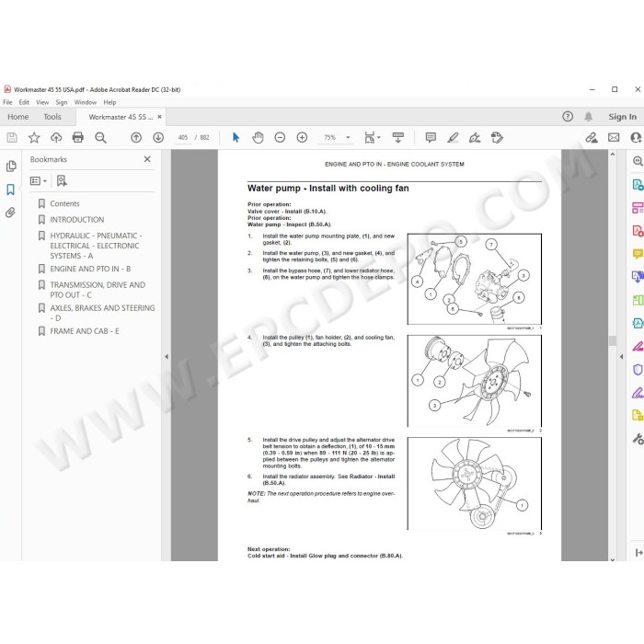
Task: Expand right tools pane arrow
Action: [621, 357]
